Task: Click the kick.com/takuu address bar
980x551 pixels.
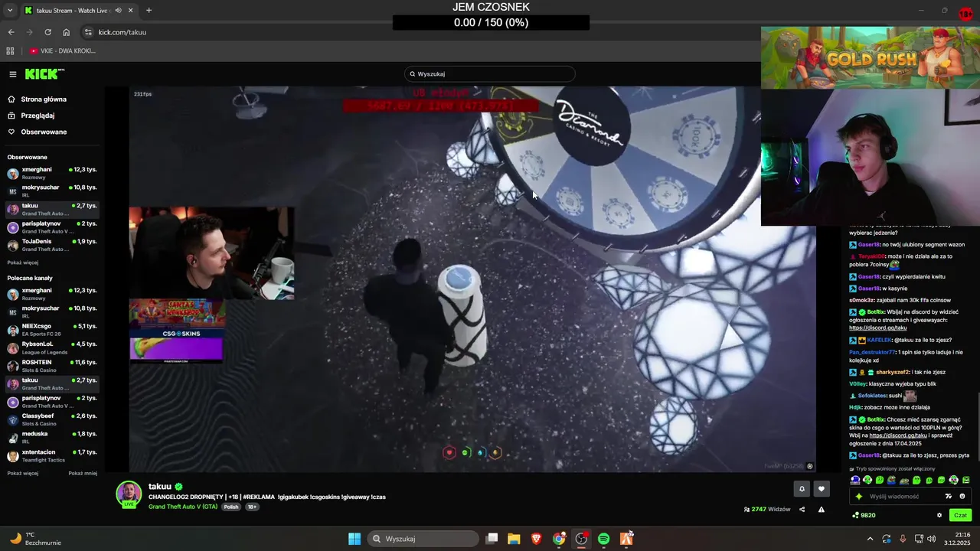Action: coord(122,32)
